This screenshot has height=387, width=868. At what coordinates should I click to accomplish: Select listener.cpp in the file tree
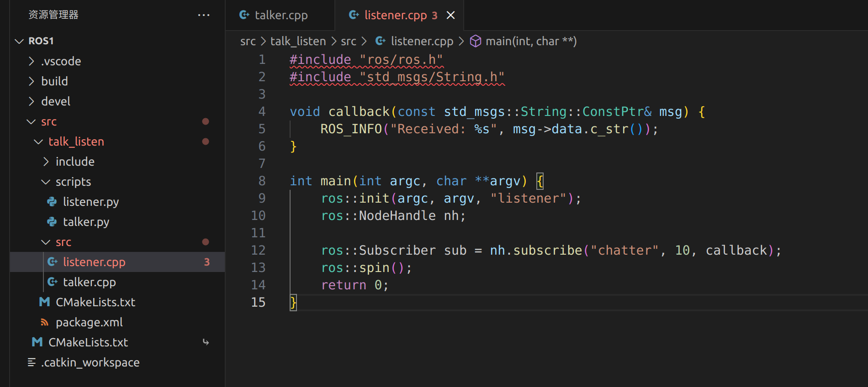pyautogui.click(x=117, y=262)
